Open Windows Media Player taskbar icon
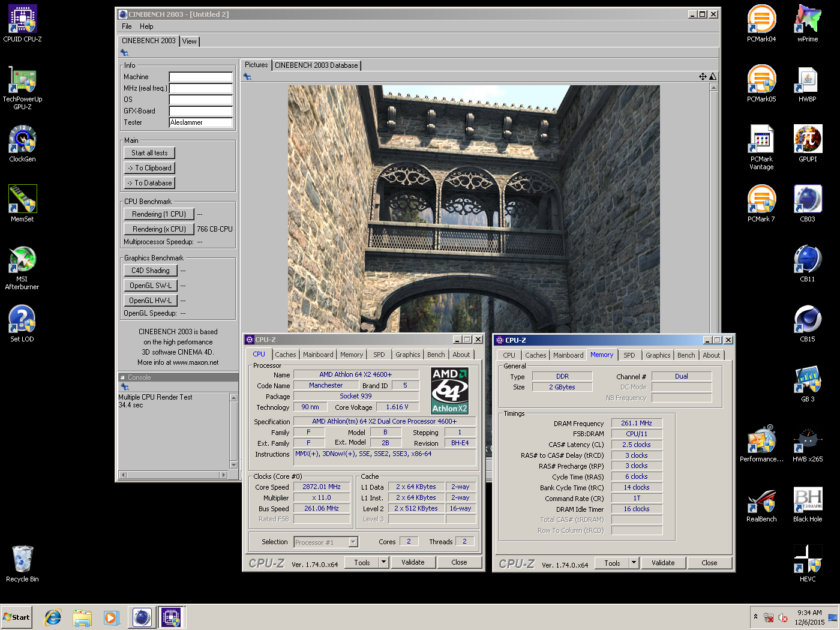The width and height of the screenshot is (840, 630). point(111,617)
